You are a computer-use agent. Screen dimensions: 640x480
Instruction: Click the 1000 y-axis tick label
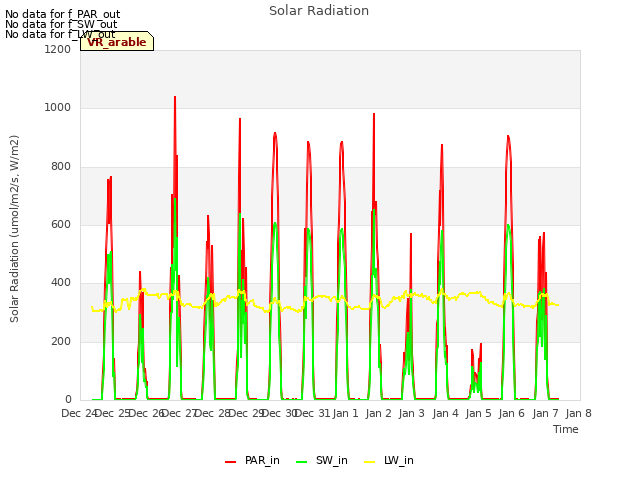58,108
